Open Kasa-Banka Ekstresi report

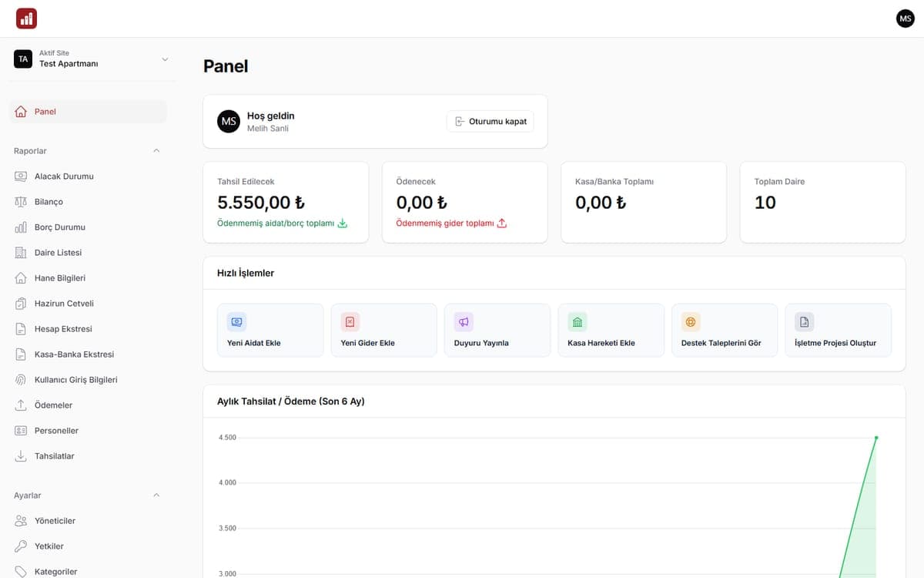(x=88, y=355)
